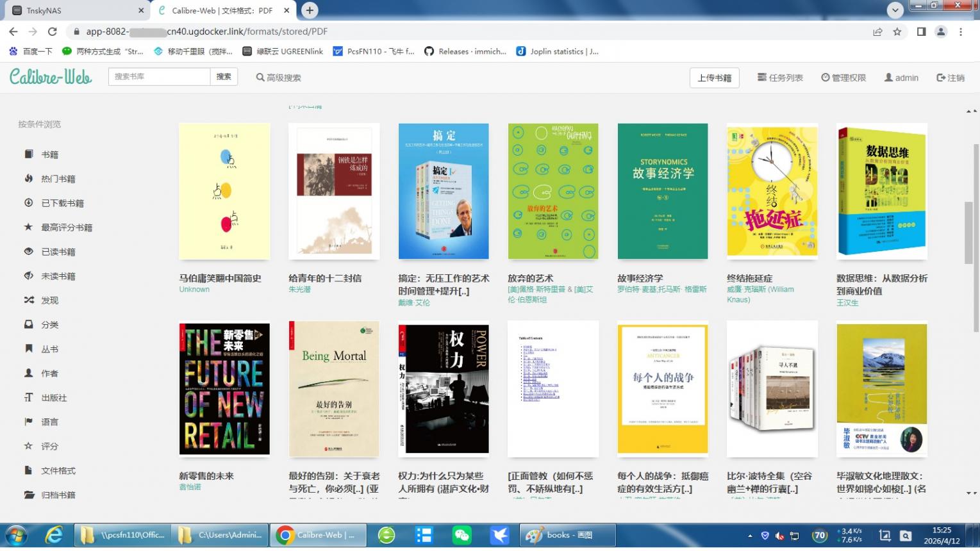This screenshot has height=551, width=980.
Task: Show read books (已读书籍) eye filter
Action: pyautogui.click(x=29, y=252)
